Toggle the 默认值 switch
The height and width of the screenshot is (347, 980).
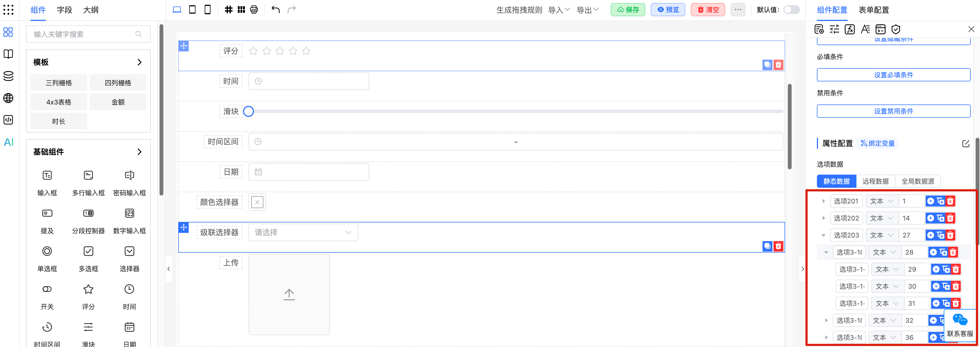point(791,10)
